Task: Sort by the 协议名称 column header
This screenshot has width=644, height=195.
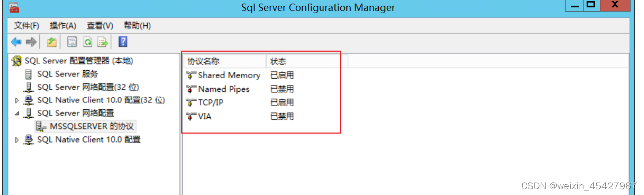Action: (x=225, y=62)
